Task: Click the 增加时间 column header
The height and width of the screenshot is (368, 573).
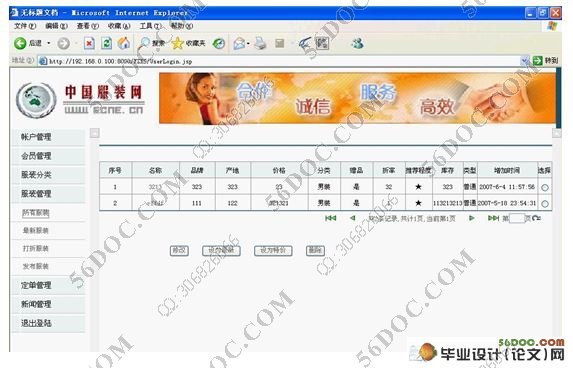Action: click(x=507, y=170)
